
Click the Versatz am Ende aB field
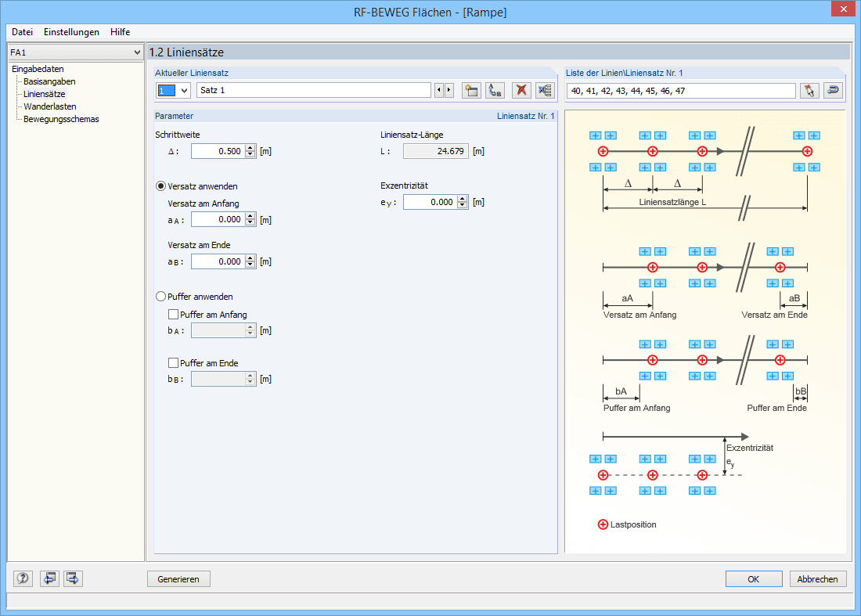(x=218, y=261)
